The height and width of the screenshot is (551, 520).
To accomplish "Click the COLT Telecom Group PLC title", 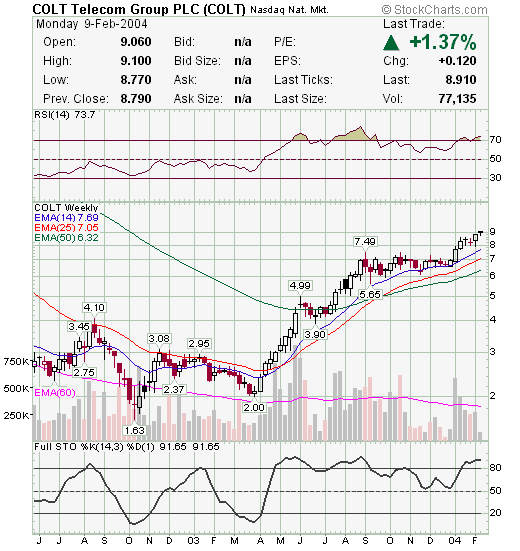I will [x=138, y=9].
